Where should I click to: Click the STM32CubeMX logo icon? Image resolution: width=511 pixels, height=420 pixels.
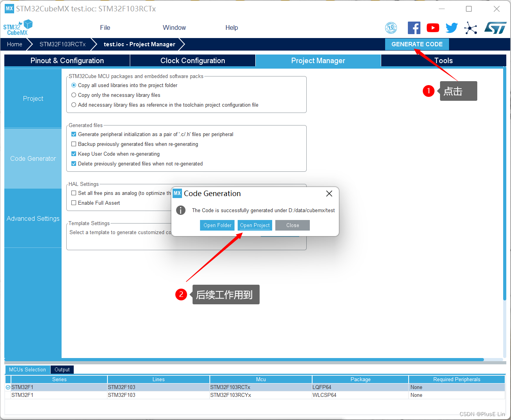coord(18,27)
